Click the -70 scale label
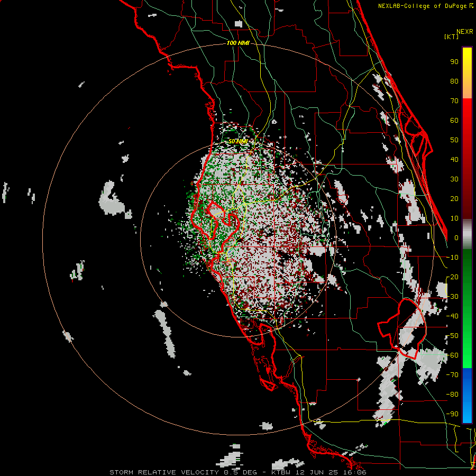476x476 pixels. [x=452, y=374]
